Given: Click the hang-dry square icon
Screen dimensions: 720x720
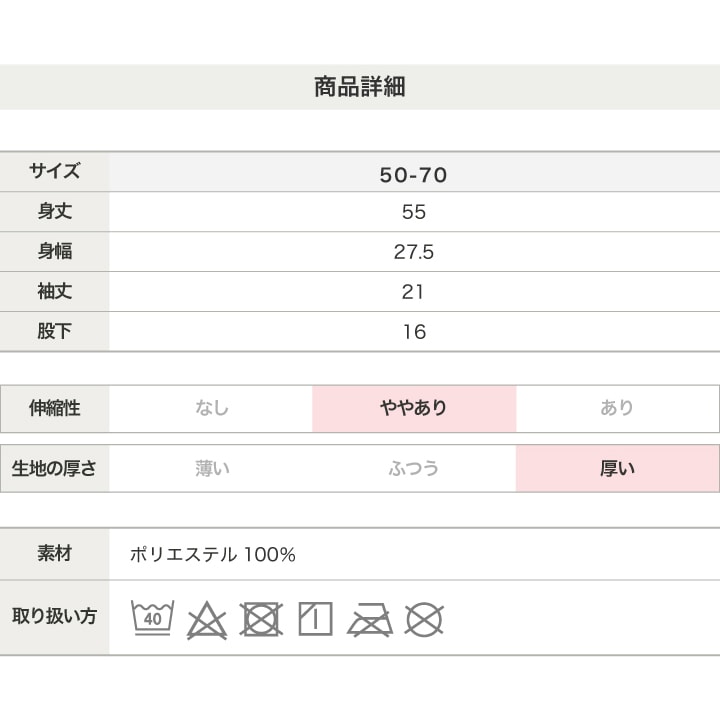Looking at the screenshot, I should click(x=315, y=620).
